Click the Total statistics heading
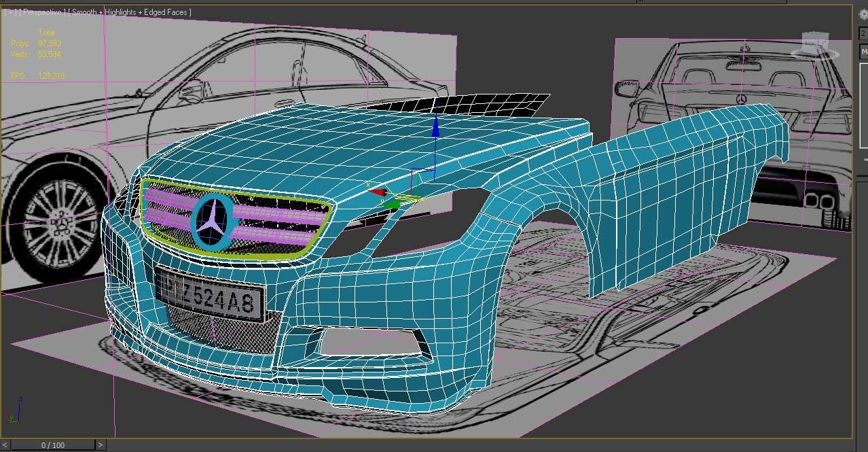 tap(46, 33)
